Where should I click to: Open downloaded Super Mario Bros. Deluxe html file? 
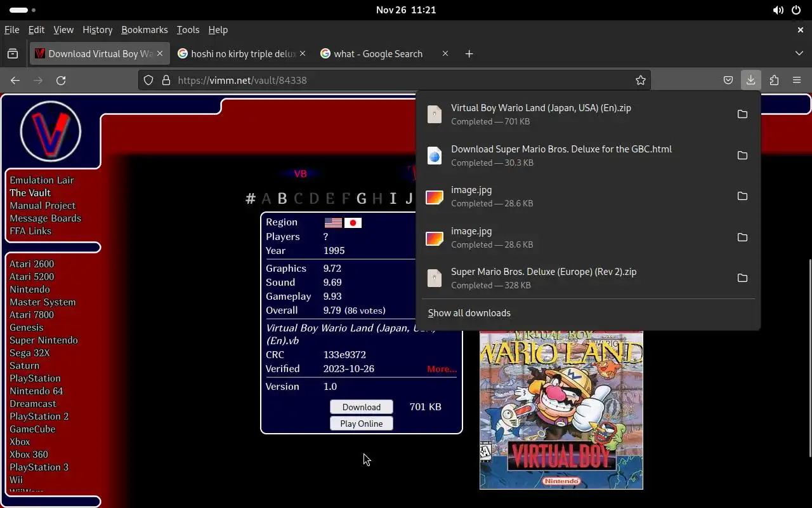pyautogui.click(x=574, y=156)
